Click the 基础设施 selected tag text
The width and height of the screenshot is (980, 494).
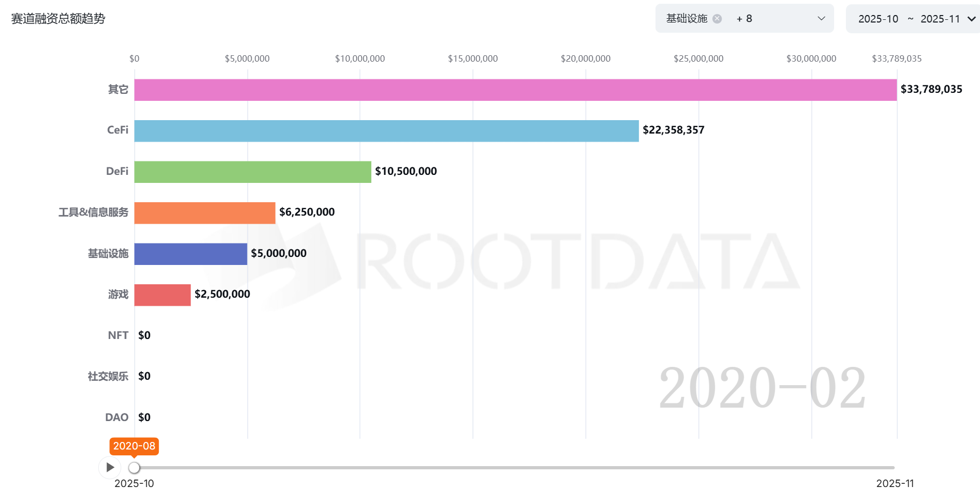point(687,19)
